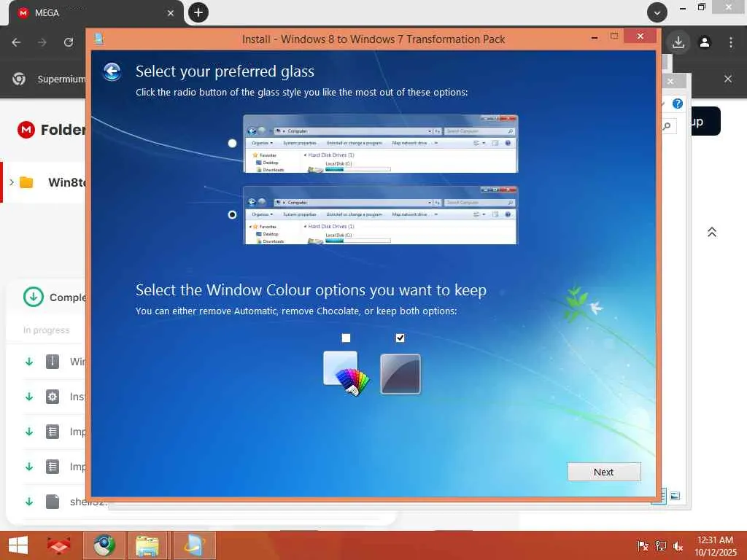Open the browser downloads icon

[678, 43]
